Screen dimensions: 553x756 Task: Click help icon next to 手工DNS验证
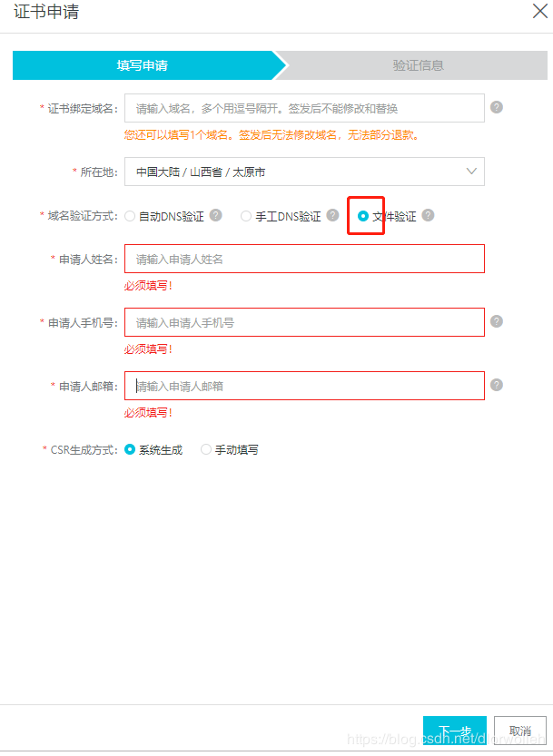pyautogui.click(x=332, y=215)
